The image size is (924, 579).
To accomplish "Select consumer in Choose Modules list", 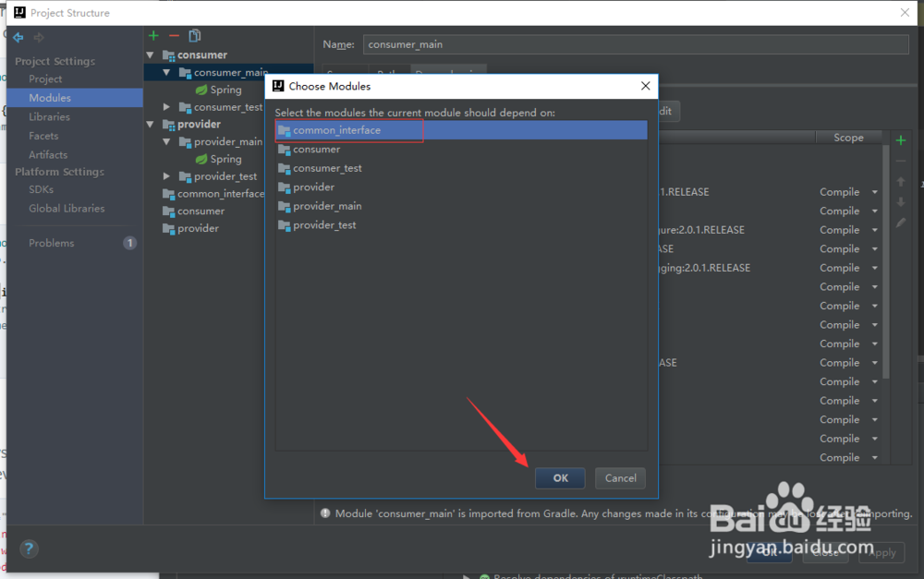I will pyautogui.click(x=461, y=150).
